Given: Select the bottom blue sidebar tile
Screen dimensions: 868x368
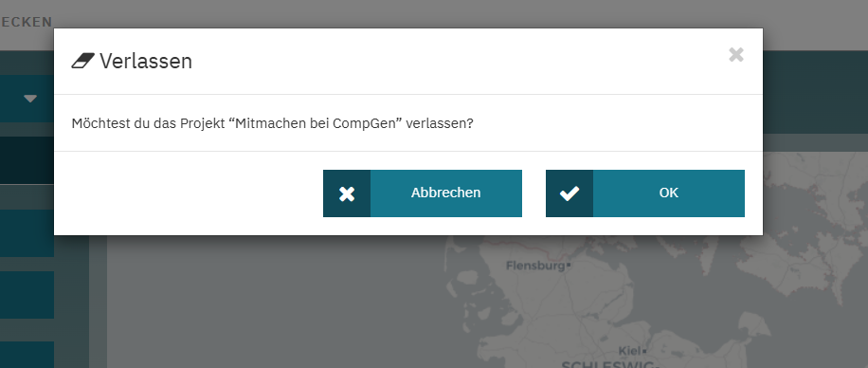Looking at the screenshot, I should [27, 355].
